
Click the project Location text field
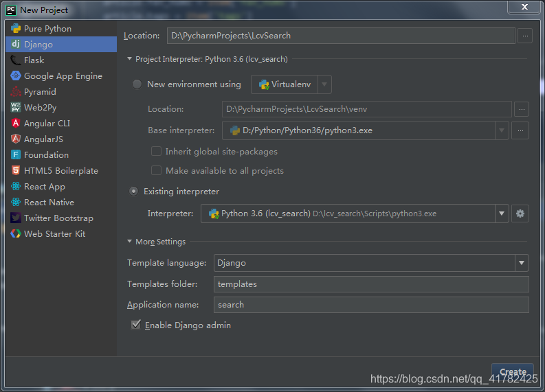341,36
